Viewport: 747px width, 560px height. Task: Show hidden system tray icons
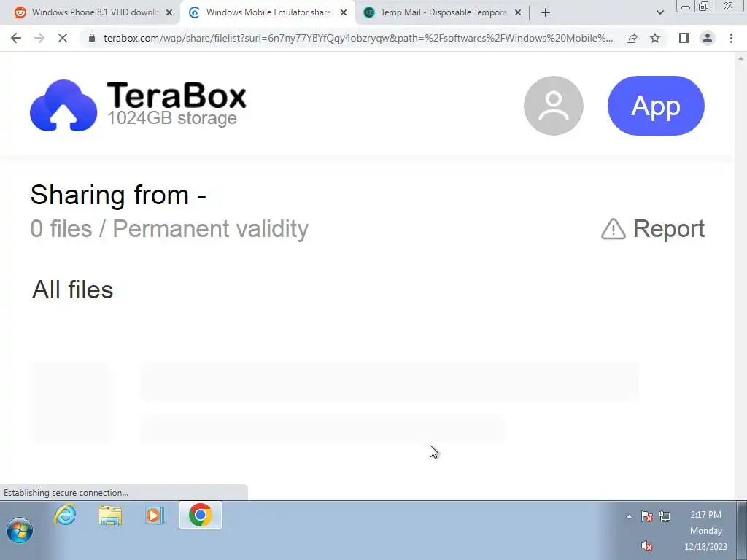[629, 516]
